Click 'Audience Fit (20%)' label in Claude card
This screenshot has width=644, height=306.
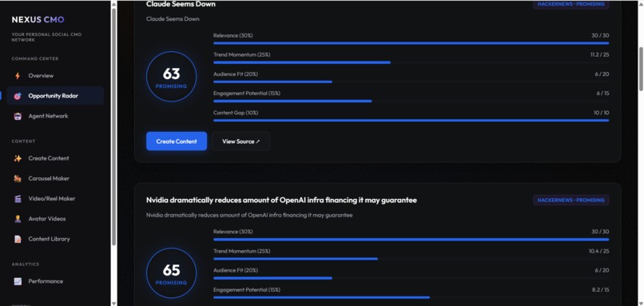click(236, 74)
